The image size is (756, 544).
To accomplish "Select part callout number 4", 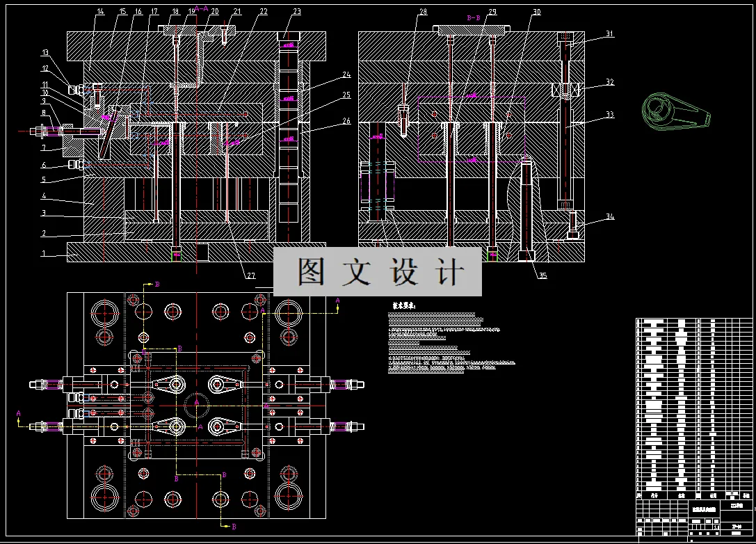I will pos(44,195).
